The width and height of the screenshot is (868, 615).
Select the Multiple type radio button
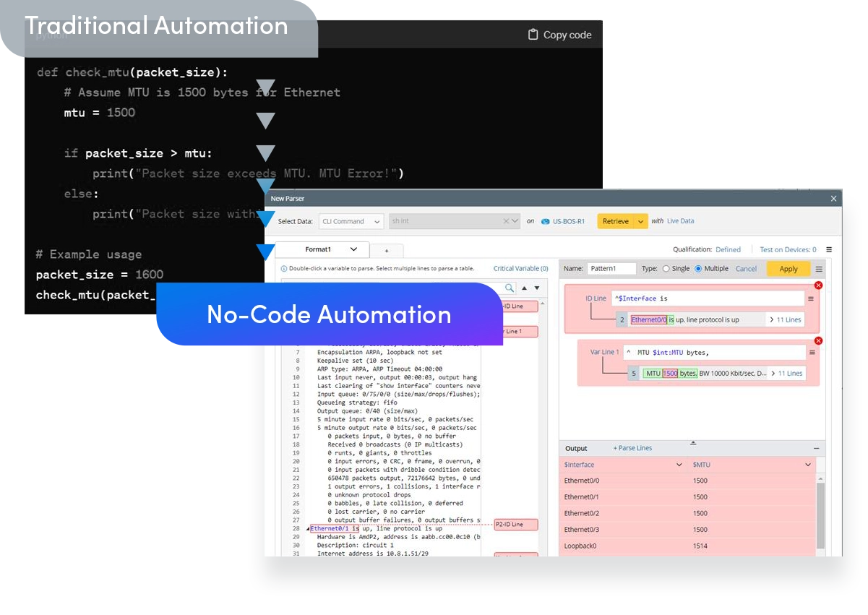coord(699,269)
